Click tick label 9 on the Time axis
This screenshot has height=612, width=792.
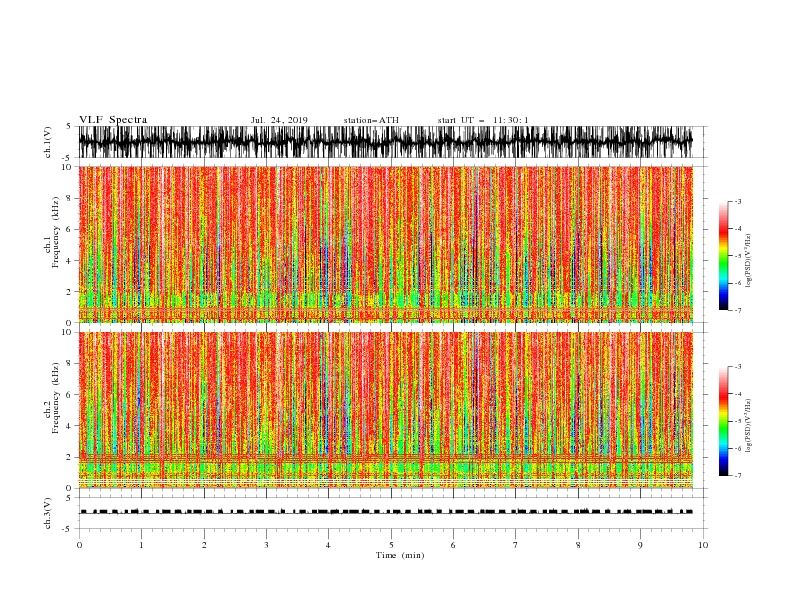click(640, 545)
